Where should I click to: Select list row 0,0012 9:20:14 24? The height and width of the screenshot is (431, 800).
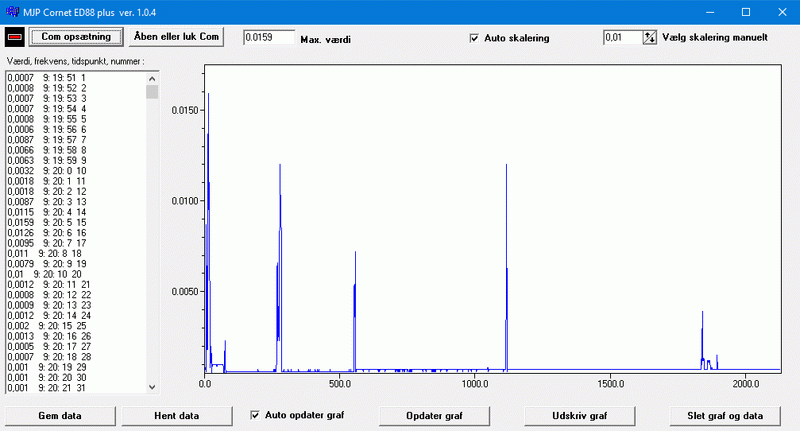76,316
